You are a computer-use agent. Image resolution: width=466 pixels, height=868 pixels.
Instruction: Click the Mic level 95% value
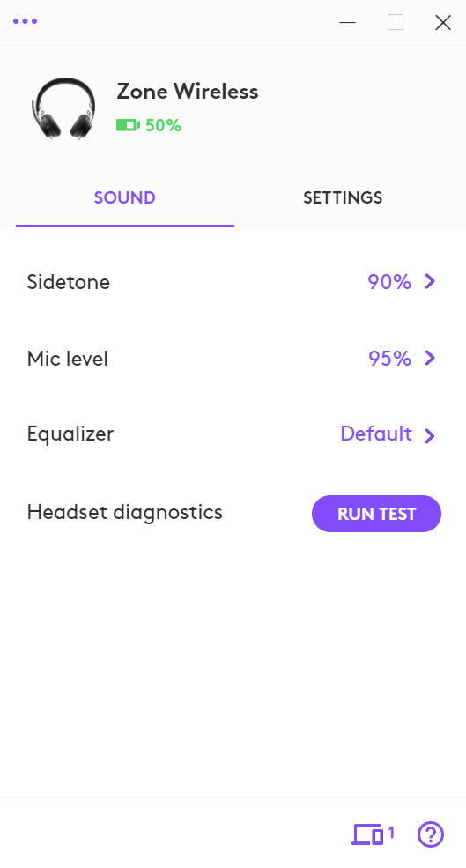pos(389,358)
